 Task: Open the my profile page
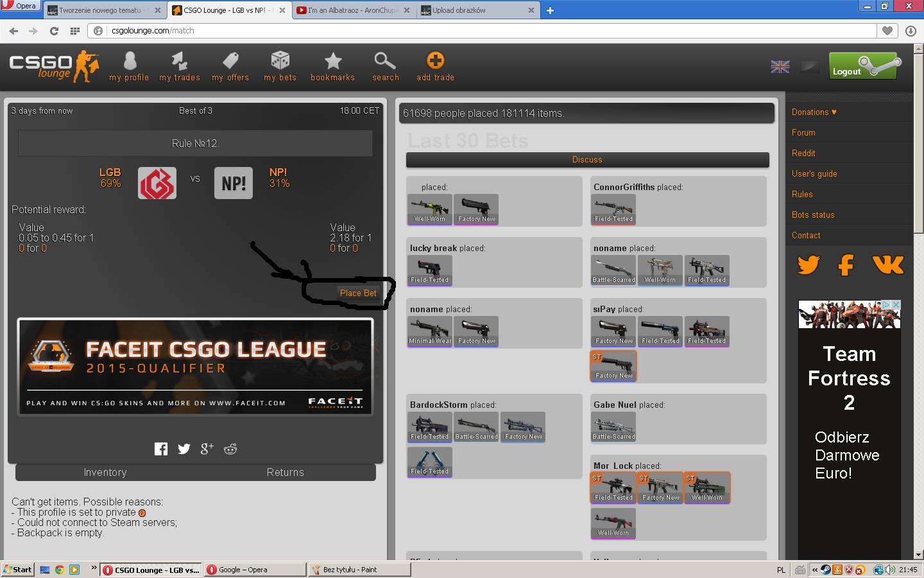(129, 67)
